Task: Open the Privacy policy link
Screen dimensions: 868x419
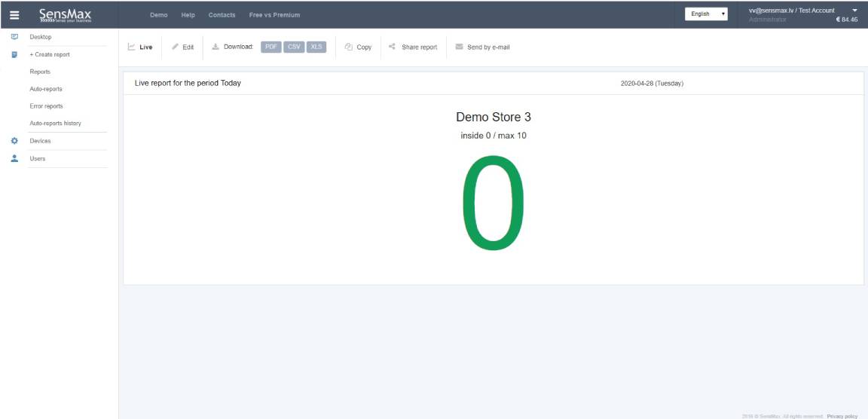Action: point(842,416)
